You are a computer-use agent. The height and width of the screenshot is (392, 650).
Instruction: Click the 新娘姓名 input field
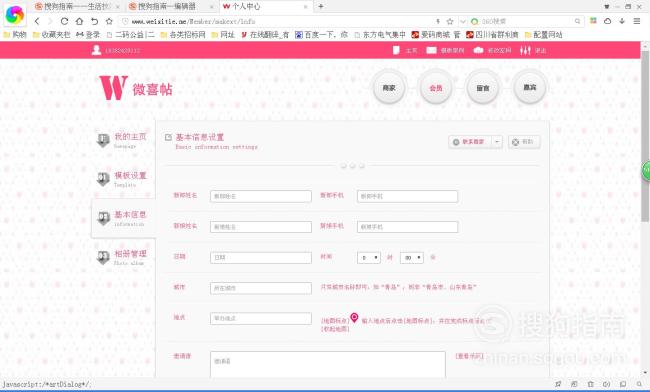point(261,227)
